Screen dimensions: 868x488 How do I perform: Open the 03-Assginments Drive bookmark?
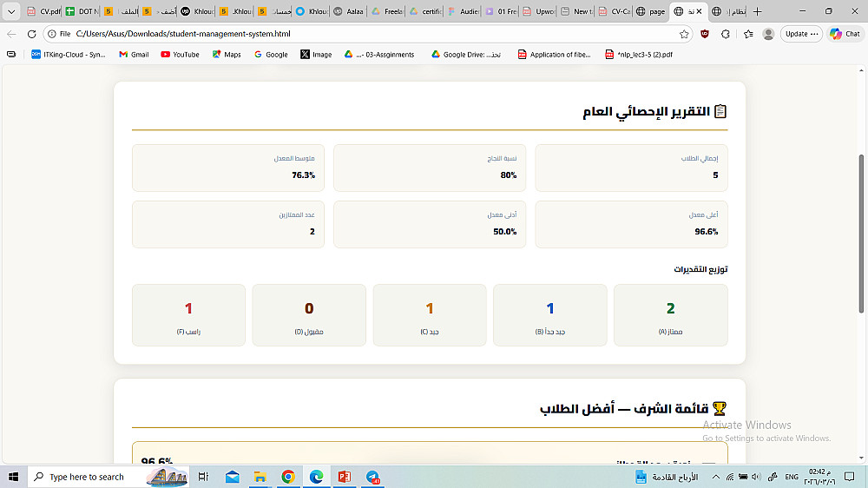pyautogui.click(x=379, y=55)
